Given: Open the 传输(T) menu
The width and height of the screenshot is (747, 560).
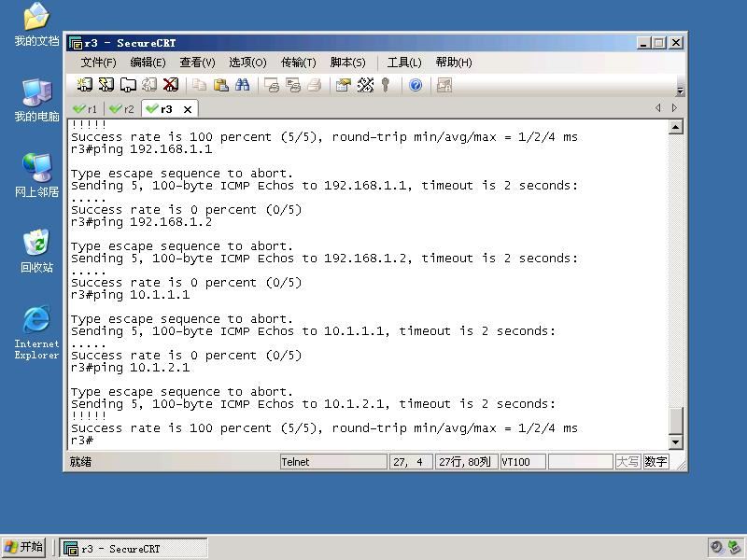Looking at the screenshot, I should pyautogui.click(x=298, y=63).
